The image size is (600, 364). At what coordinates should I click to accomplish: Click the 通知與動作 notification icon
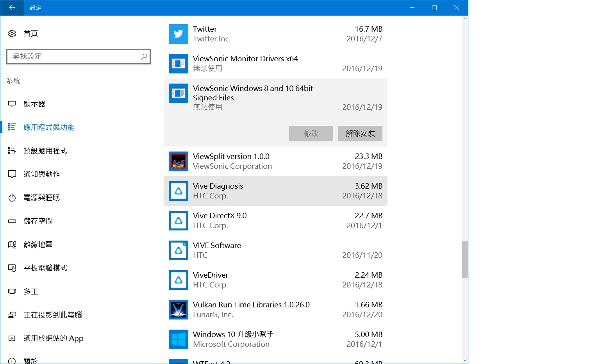pyautogui.click(x=12, y=174)
